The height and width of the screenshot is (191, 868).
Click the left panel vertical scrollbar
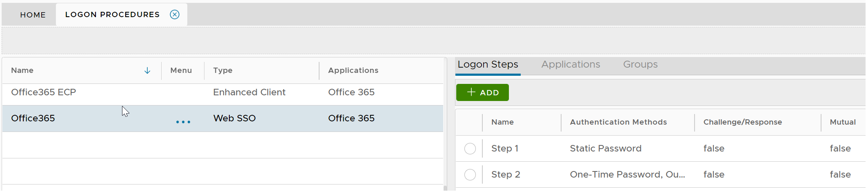pos(445,122)
